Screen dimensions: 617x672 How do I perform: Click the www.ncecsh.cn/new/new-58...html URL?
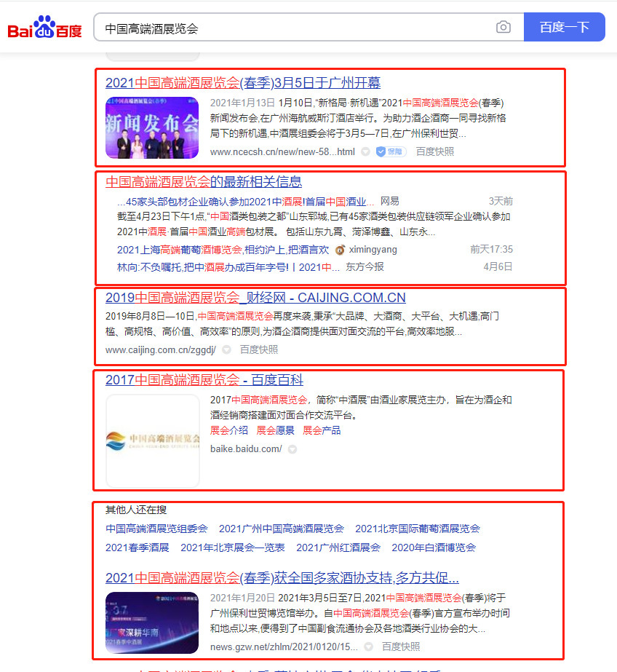click(x=282, y=151)
